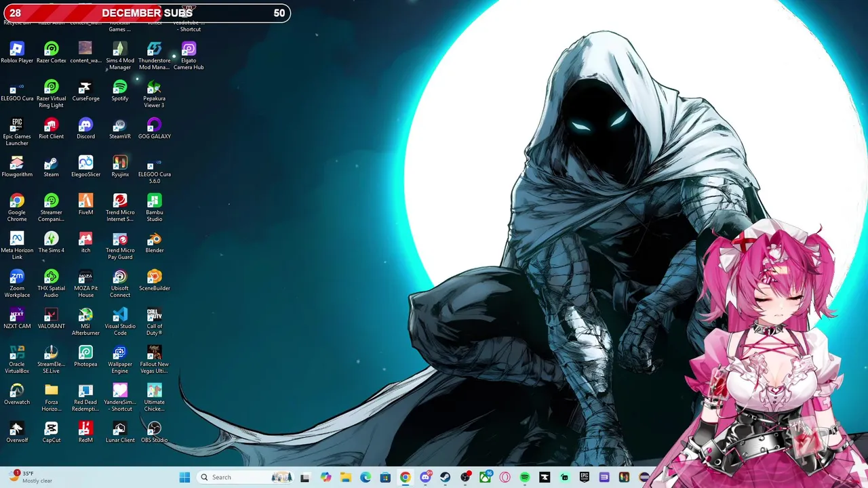Open Microsoft Store from the taskbar
This screenshot has height=488, width=868.
(385, 477)
